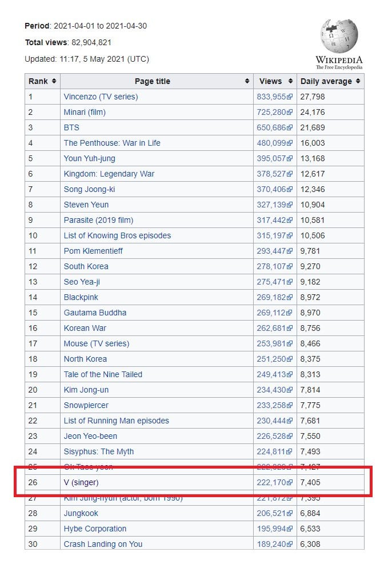Open the Seo Yea-ji article
The width and height of the screenshot is (392, 568).
pyautogui.click(x=82, y=282)
